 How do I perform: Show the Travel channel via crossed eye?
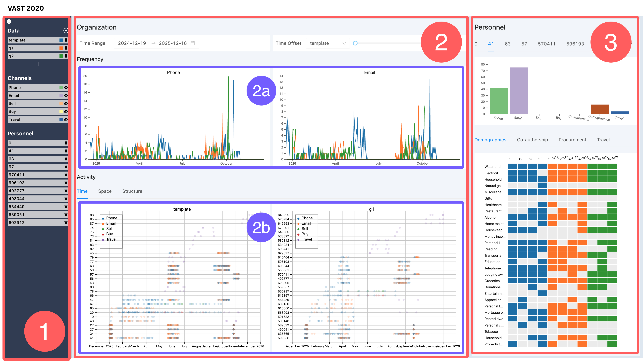(x=66, y=119)
